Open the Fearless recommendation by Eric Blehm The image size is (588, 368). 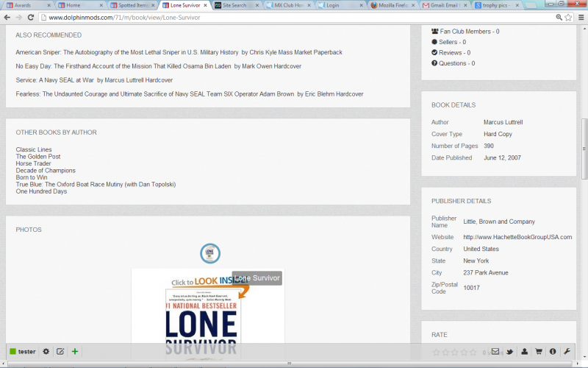(190, 94)
